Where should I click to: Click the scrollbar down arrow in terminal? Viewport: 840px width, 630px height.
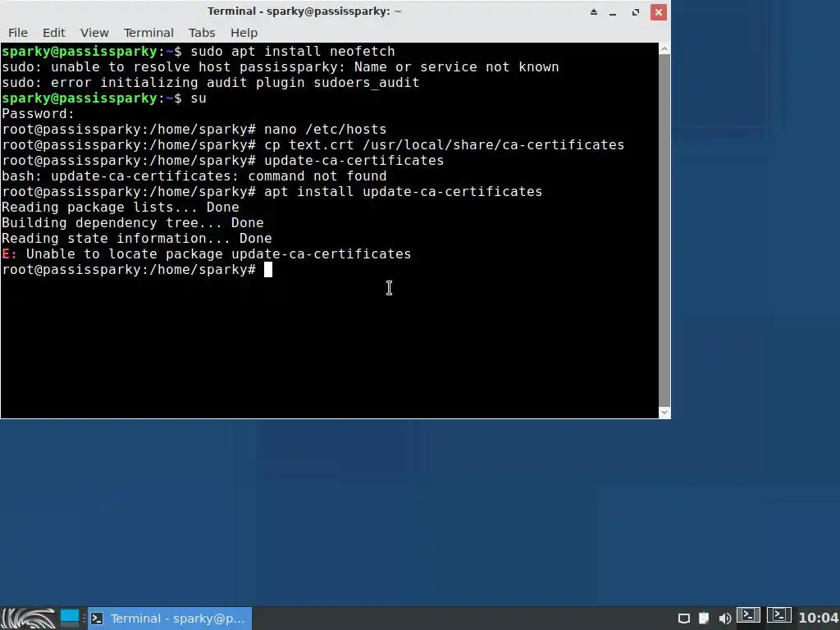coord(664,413)
